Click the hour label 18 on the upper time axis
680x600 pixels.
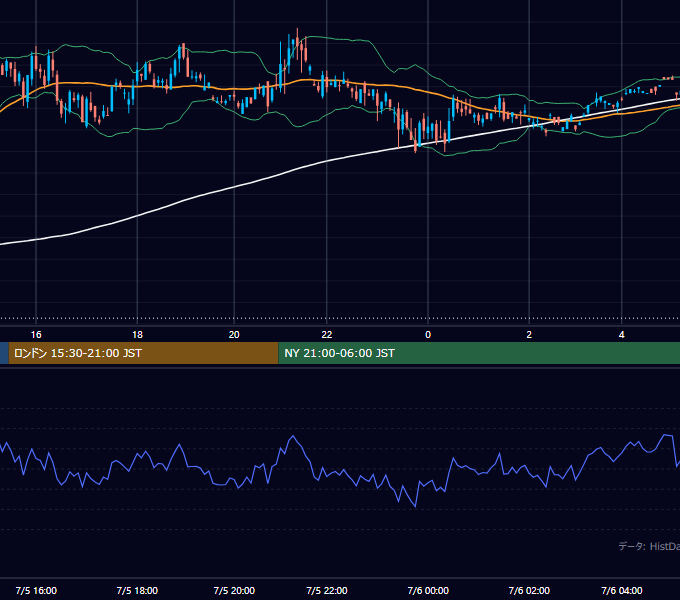pyautogui.click(x=137, y=335)
